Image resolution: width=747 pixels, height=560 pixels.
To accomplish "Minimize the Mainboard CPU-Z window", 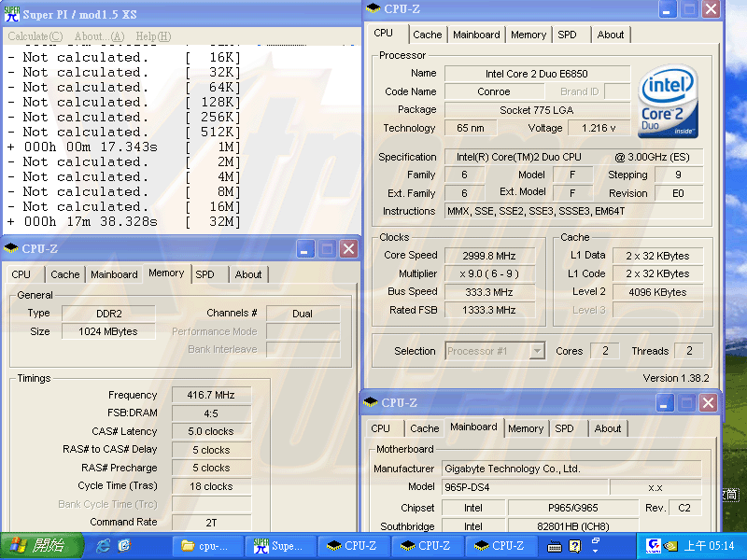I will point(664,403).
